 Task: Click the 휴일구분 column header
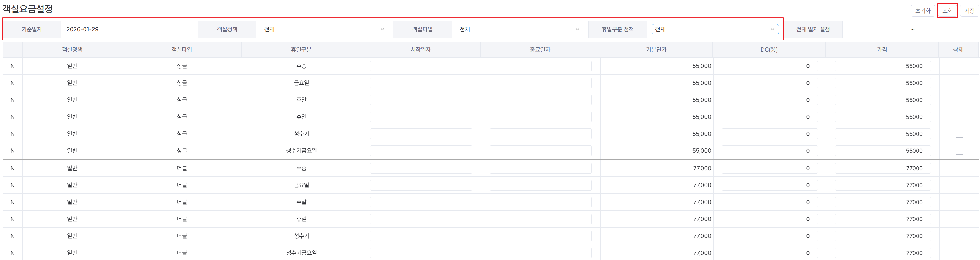301,50
